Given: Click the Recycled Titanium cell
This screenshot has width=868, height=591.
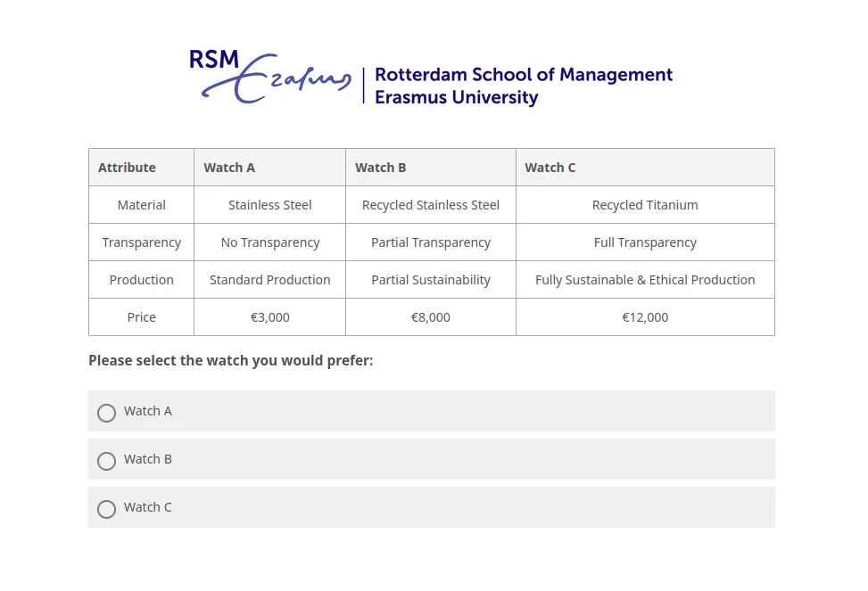Looking at the screenshot, I should tap(645, 205).
